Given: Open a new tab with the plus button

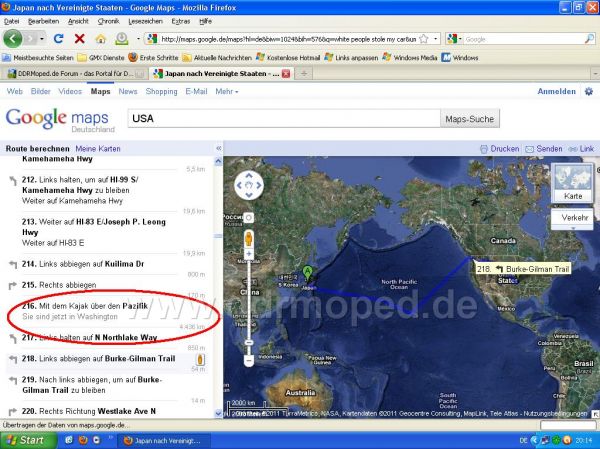Looking at the screenshot, I should (304, 73).
